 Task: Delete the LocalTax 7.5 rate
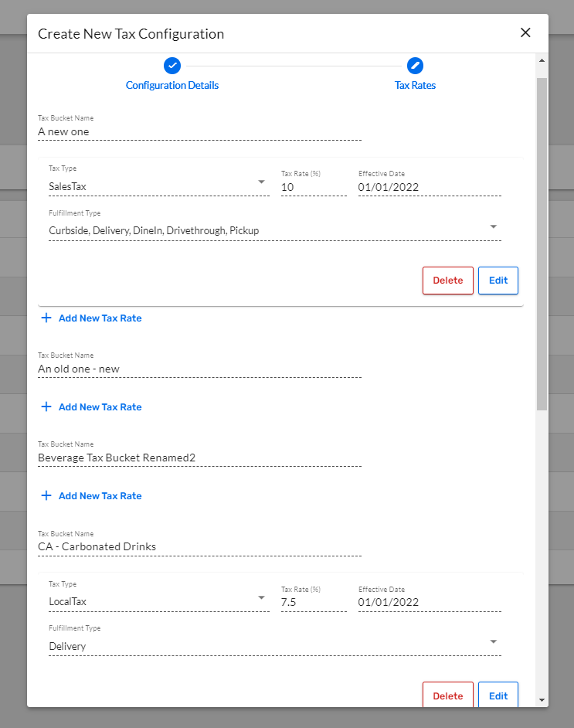[x=448, y=695]
